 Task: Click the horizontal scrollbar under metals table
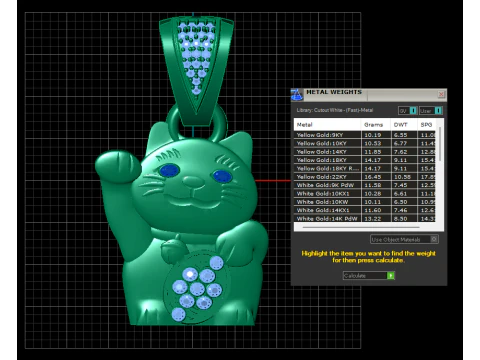click(x=361, y=227)
